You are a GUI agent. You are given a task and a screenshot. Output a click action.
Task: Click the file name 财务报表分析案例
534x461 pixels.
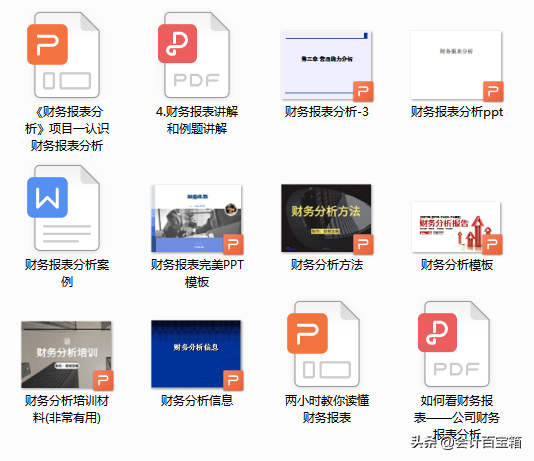coord(67,273)
